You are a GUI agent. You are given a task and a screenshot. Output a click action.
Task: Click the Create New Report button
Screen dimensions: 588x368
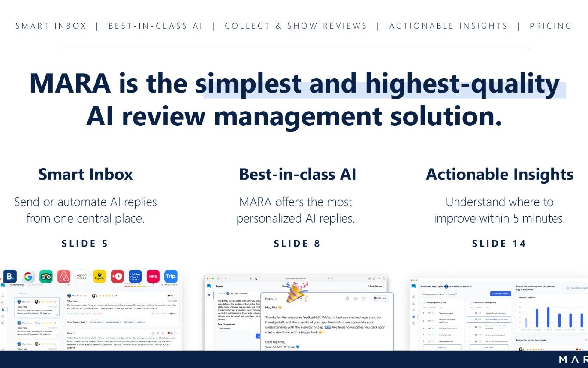coord(501,294)
